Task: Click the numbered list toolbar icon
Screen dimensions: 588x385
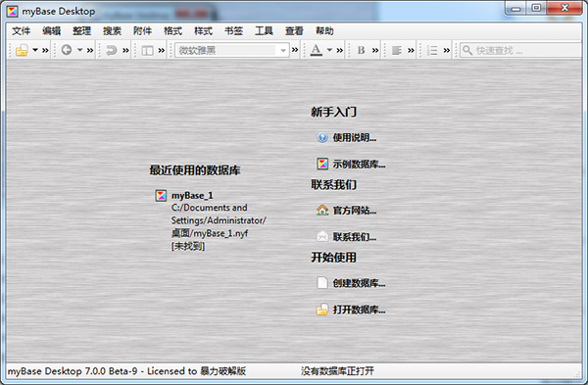Action: (432, 50)
